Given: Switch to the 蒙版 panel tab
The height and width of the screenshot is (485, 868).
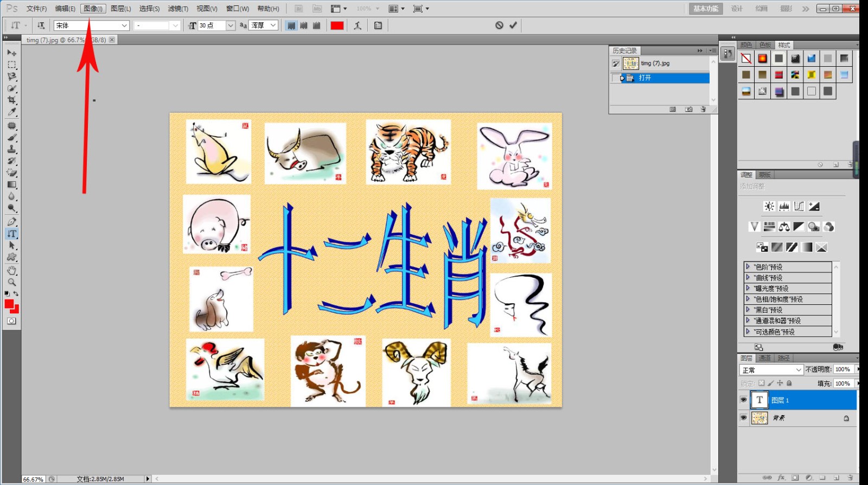Looking at the screenshot, I should pyautogui.click(x=764, y=175).
